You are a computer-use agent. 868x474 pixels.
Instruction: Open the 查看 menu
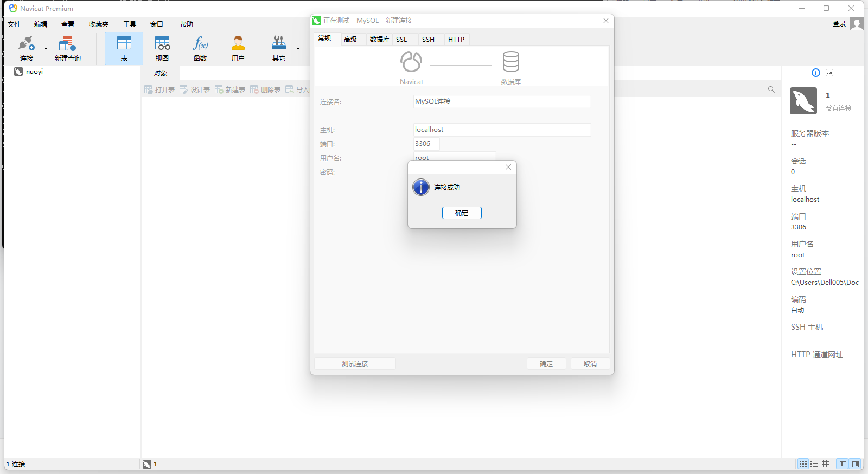coord(68,24)
